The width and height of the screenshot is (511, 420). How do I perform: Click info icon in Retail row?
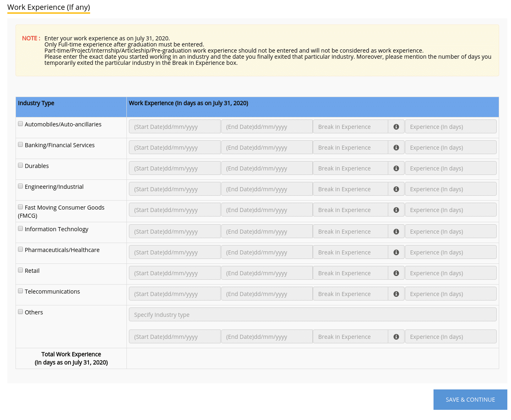396,273
